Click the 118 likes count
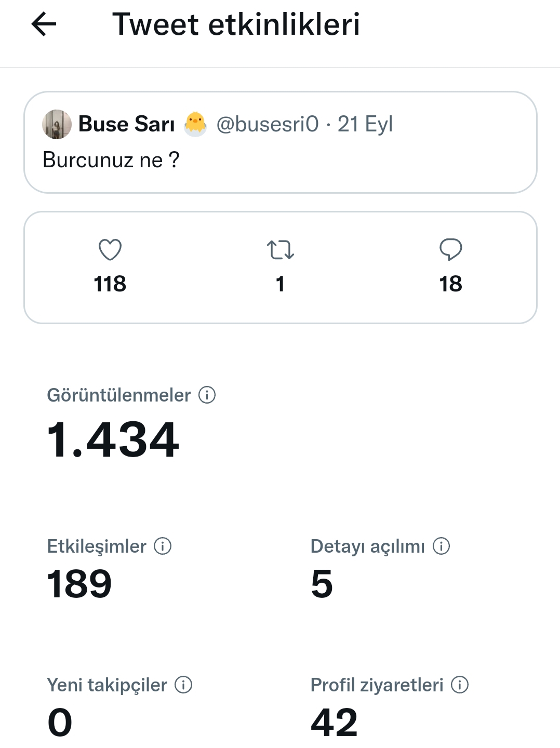 coord(110,284)
